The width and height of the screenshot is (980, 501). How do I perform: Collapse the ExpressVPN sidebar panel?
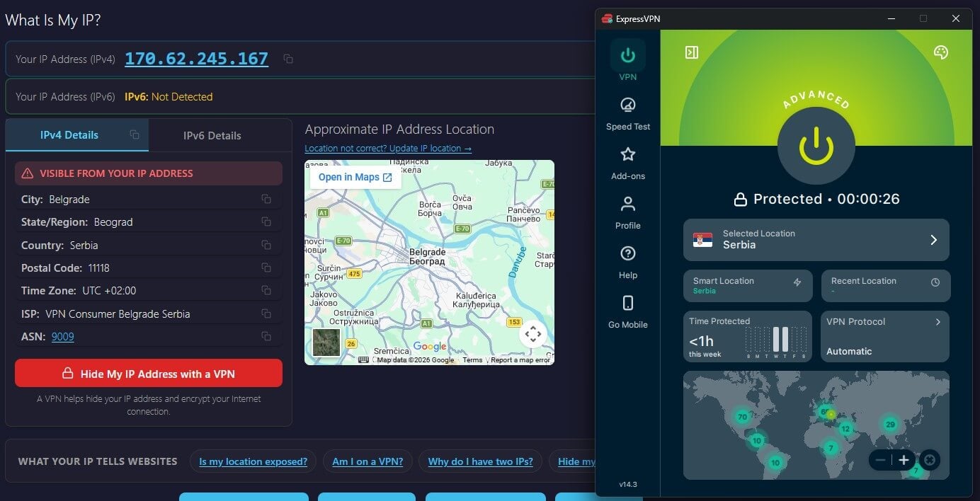692,52
